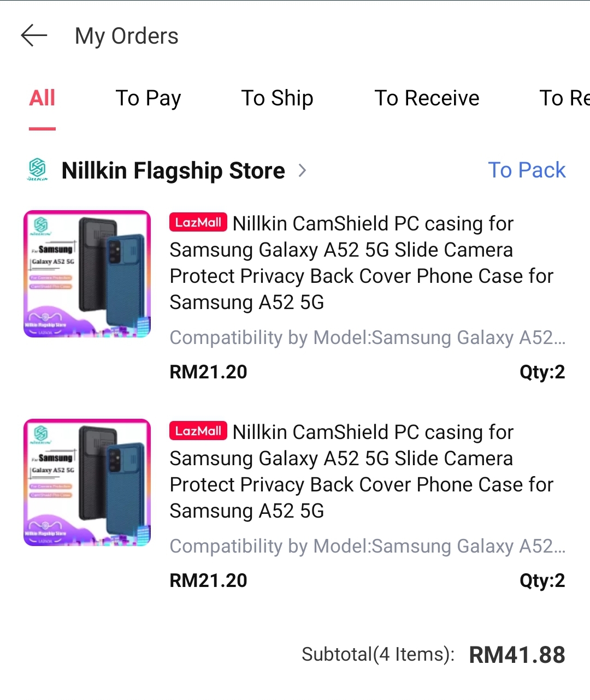Go to the To Receive tab
The width and height of the screenshot is (590, 700).
point(427,98)
